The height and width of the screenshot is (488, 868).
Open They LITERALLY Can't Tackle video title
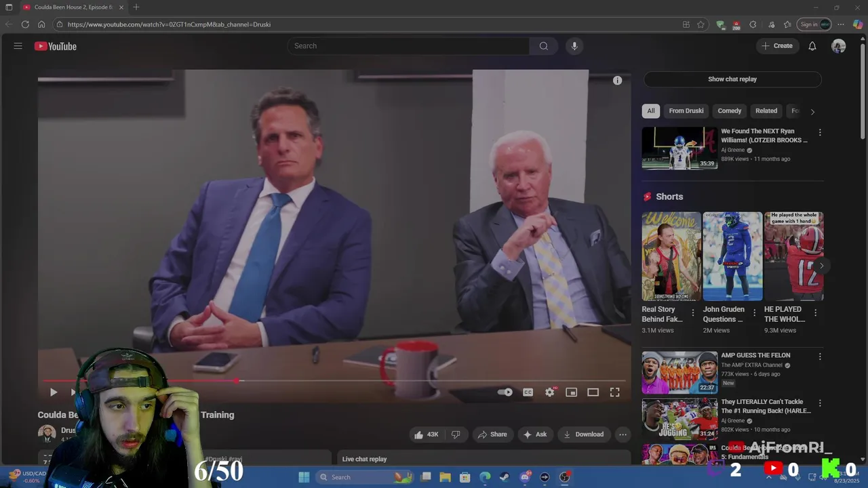coord(764,406)
